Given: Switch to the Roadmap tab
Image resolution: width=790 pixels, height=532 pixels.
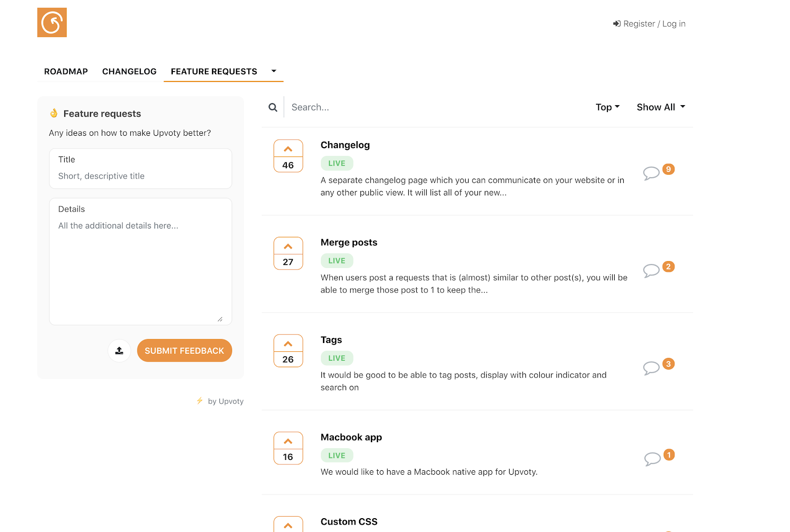Looking at the screenshot, I should 66,72.
